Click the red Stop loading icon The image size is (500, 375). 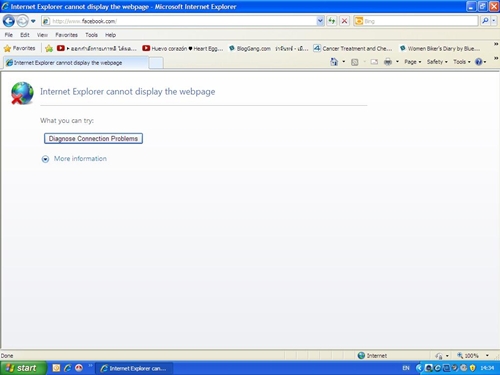344,21
